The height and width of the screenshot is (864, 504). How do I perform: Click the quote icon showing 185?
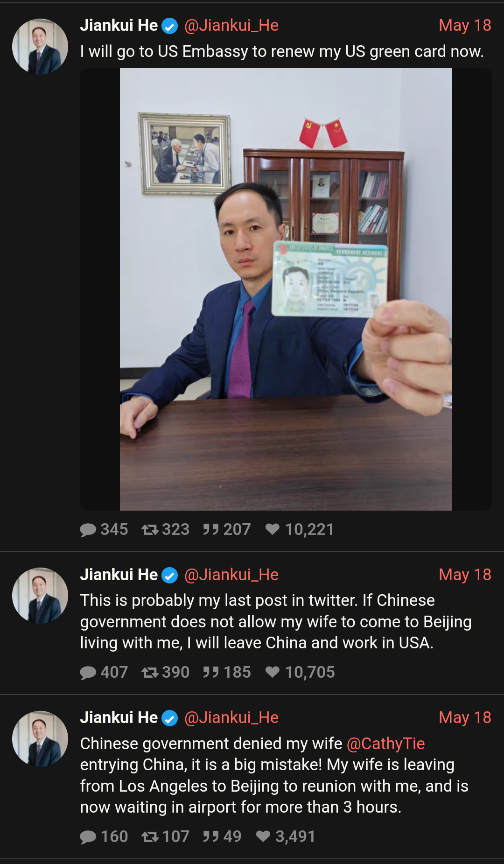[211, 672]
